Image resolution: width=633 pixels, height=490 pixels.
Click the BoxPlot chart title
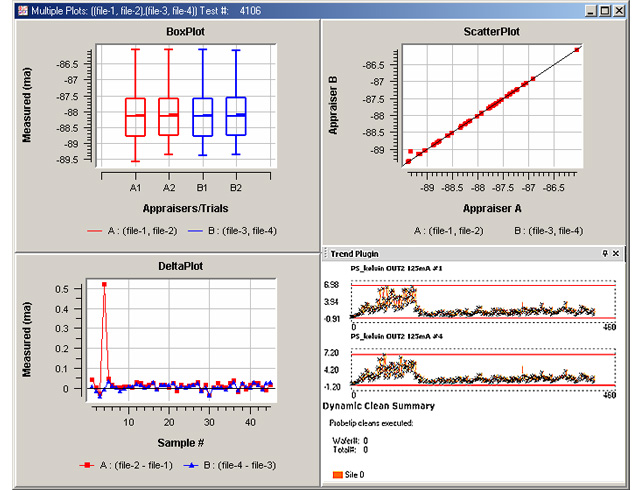point(185,32)
